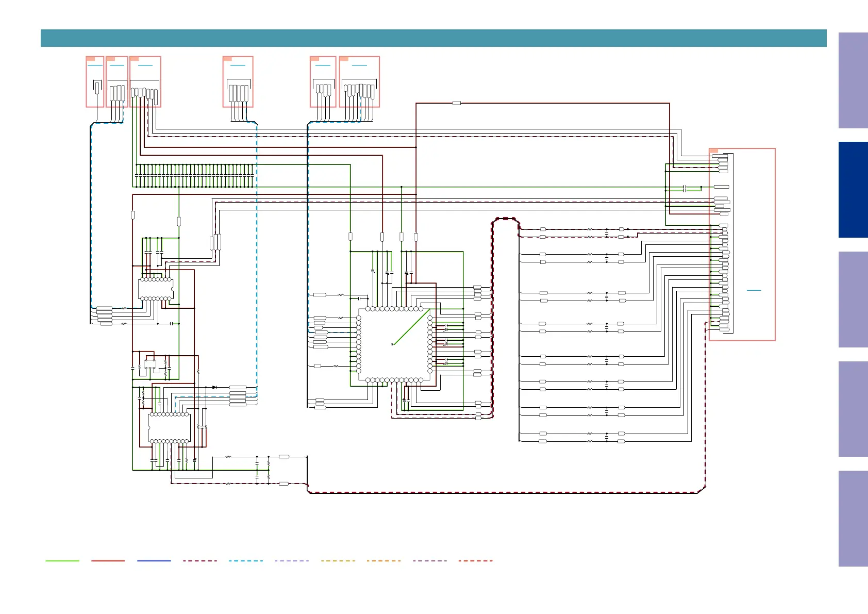The height and width of the screenshot is (614, 868).
Task: Click the dashed maroon legend line
Action: point(200,561)
